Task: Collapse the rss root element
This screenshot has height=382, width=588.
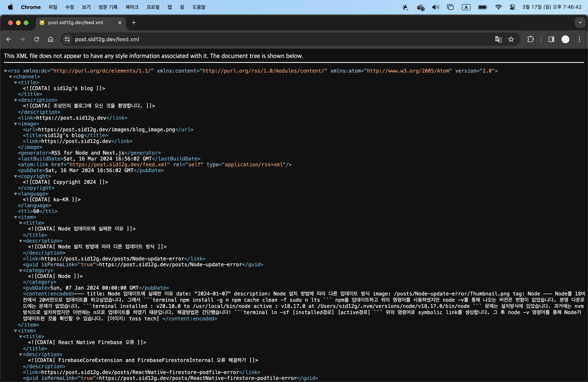Action: (x=5, y=71)
